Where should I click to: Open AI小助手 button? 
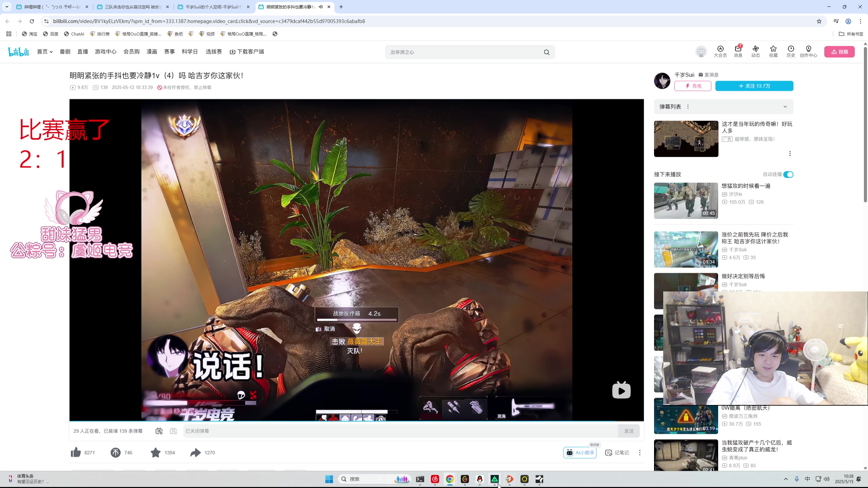coord(580,453)
